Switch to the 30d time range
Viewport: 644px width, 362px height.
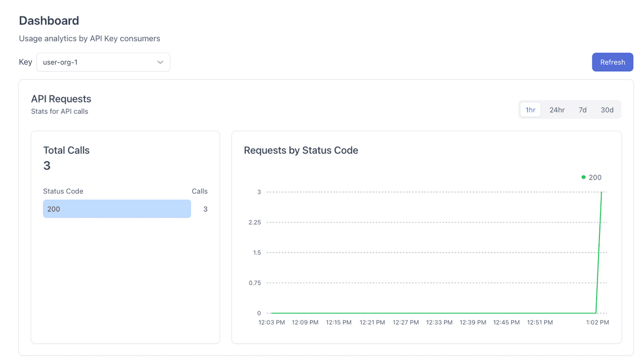607,110
